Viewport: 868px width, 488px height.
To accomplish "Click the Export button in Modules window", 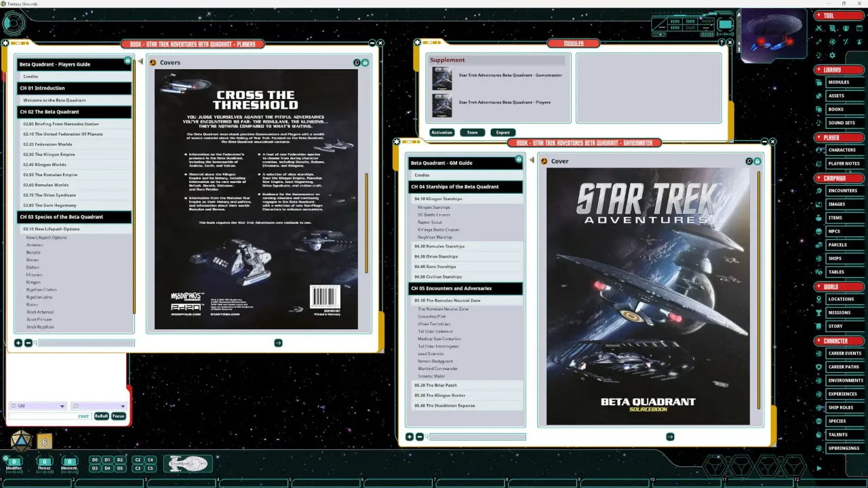I will 503,132.
